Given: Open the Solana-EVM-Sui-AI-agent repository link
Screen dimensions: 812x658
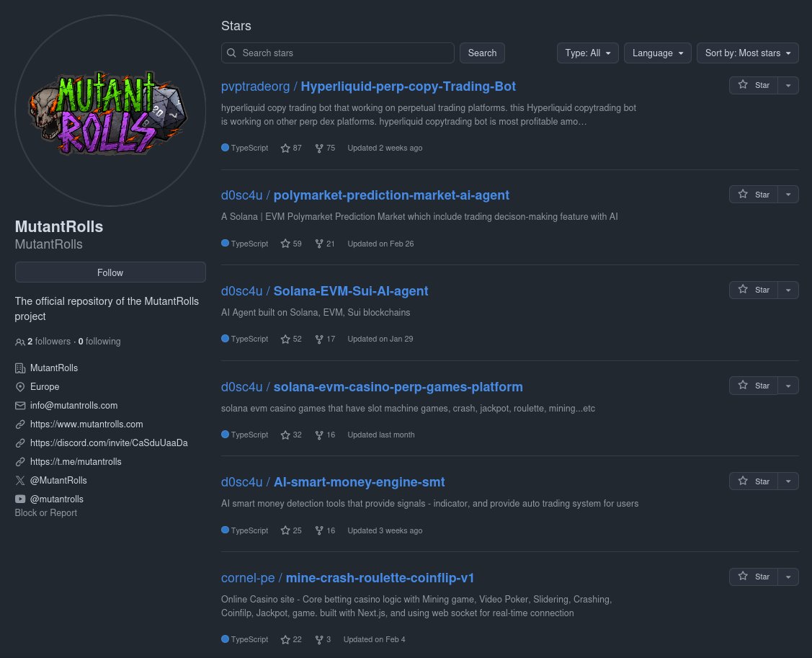Looking at the screenshot, I should coord(325,291).
